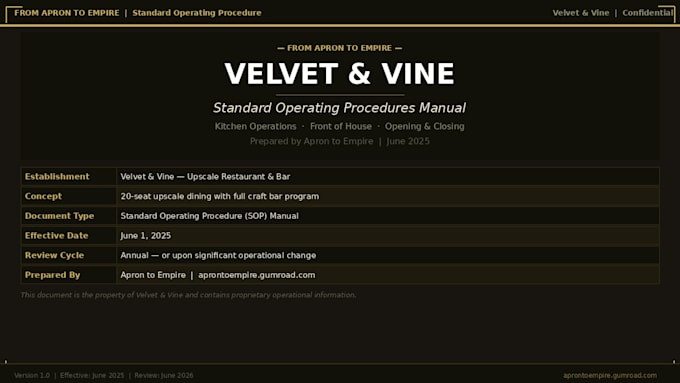This screenshot has height=383, width=680.
Task: Click the footer aprontoempire.gumroad.com link
Action: coord(610,375)
